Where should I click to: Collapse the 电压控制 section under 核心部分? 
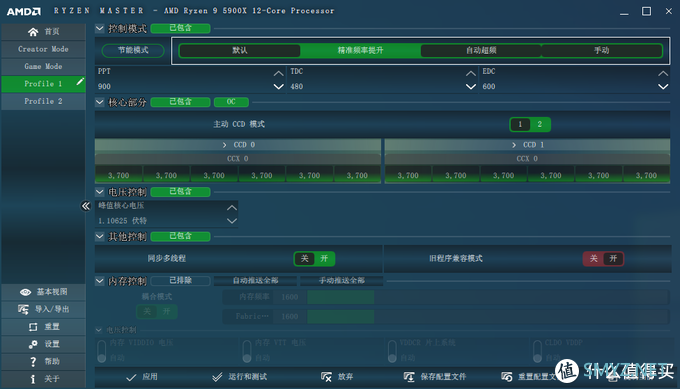(100, 192)
